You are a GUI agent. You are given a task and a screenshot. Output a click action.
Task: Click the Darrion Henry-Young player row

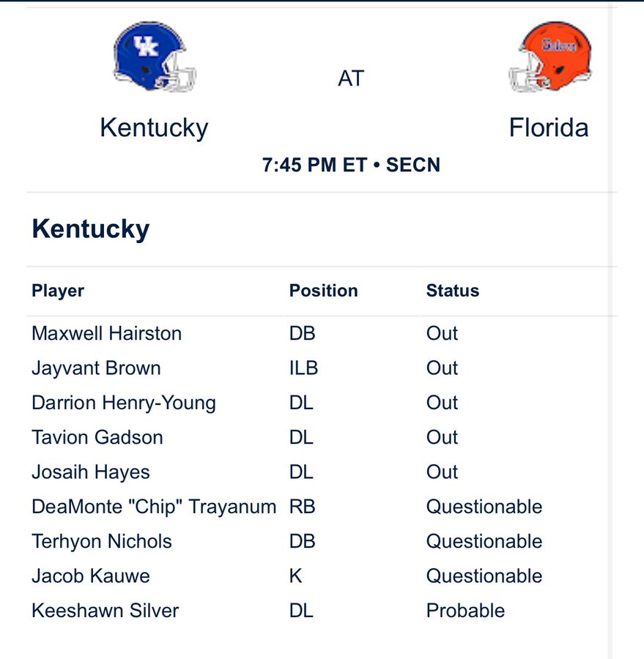tap(322, 403)
